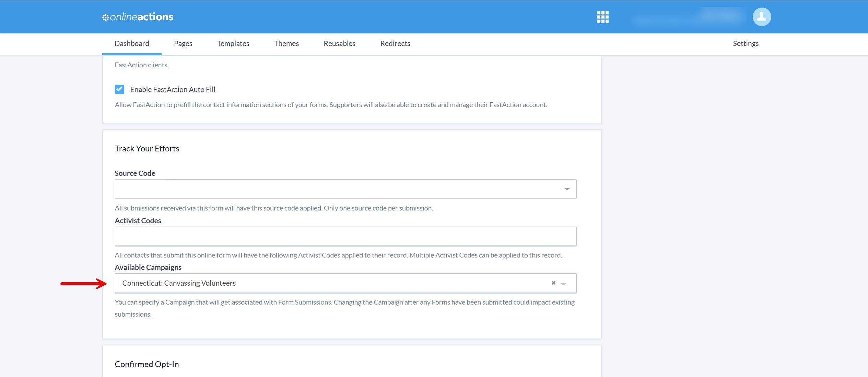Screen dimensions: 868x377
Task: Clear the selected campaign with the x icon
Action: (553, 283)
